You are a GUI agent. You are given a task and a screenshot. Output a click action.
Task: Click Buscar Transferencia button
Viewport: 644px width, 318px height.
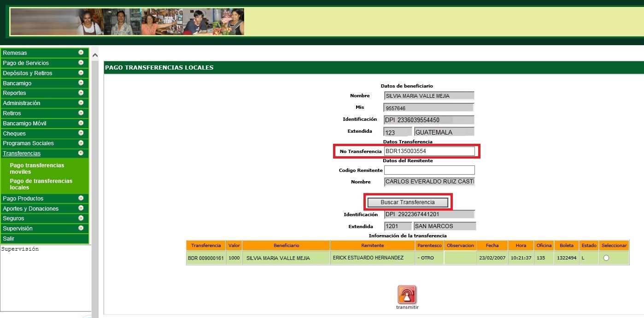click(x=407, y=202)
